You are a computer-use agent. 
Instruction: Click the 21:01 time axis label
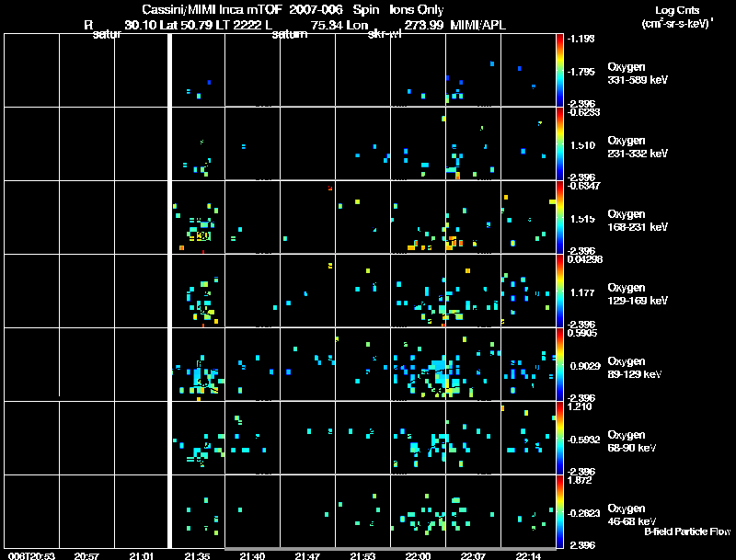pos(142,556)
